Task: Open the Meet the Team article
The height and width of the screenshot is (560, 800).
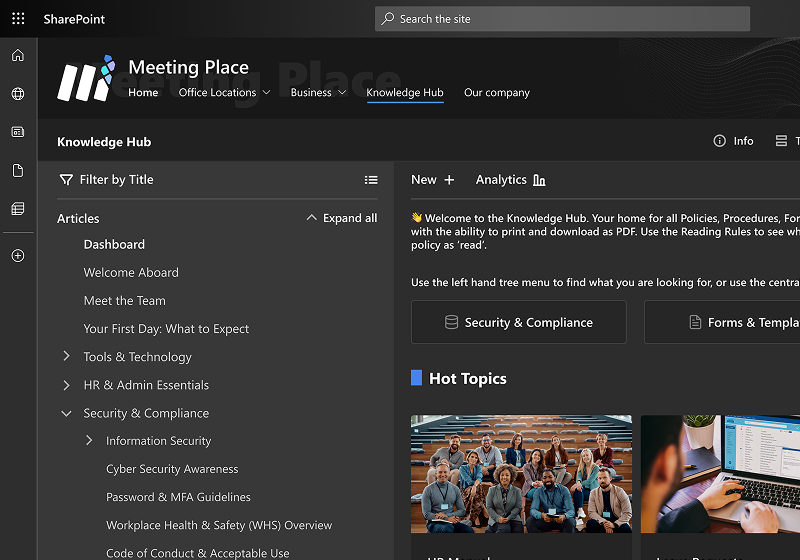Action: [x=124, y=300]
